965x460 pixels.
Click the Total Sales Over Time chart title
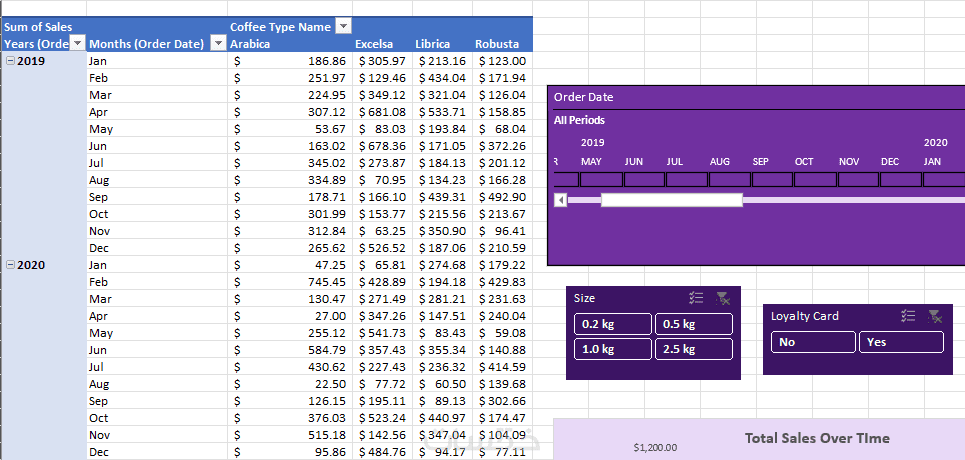pyautogui.click(x=817, y=438)
